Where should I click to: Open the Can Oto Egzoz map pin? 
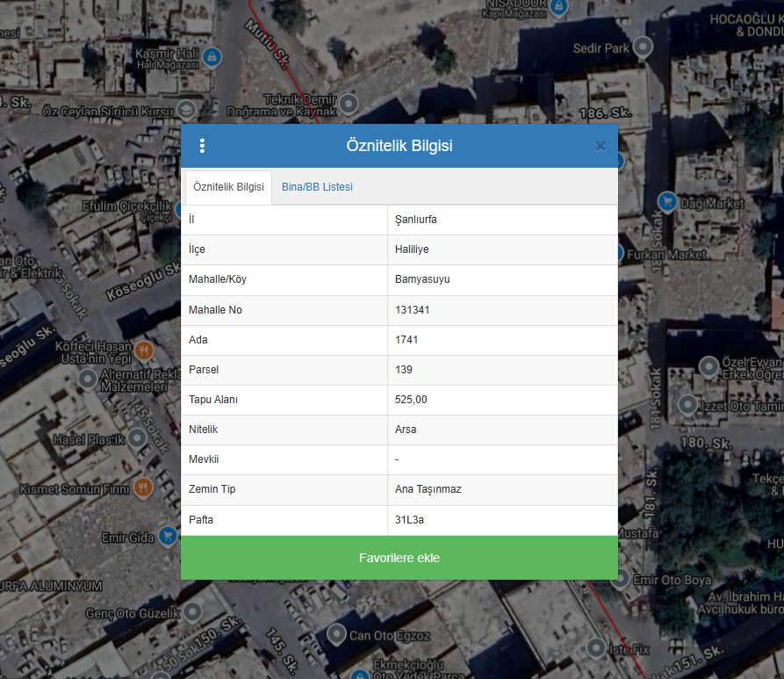click(336, 633)
